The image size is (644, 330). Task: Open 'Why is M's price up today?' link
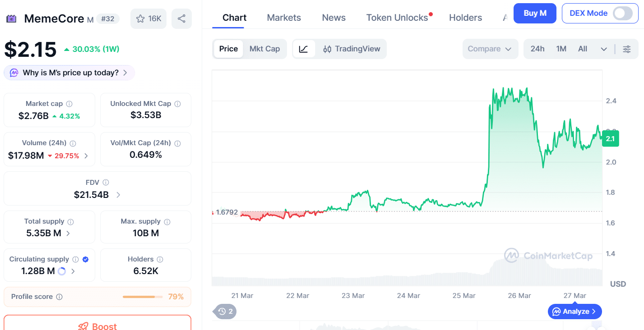(x=69, y=73)
